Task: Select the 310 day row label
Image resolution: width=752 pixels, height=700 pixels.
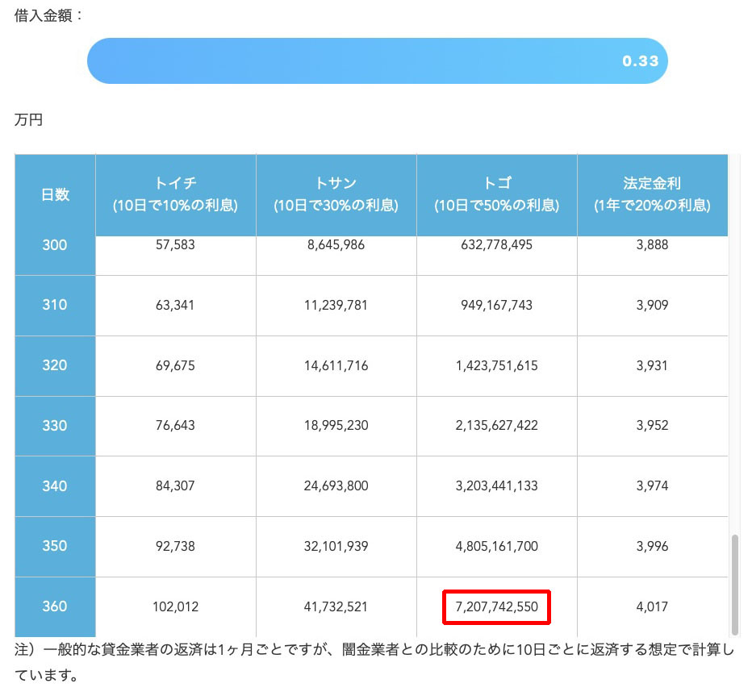Action: 53,306
